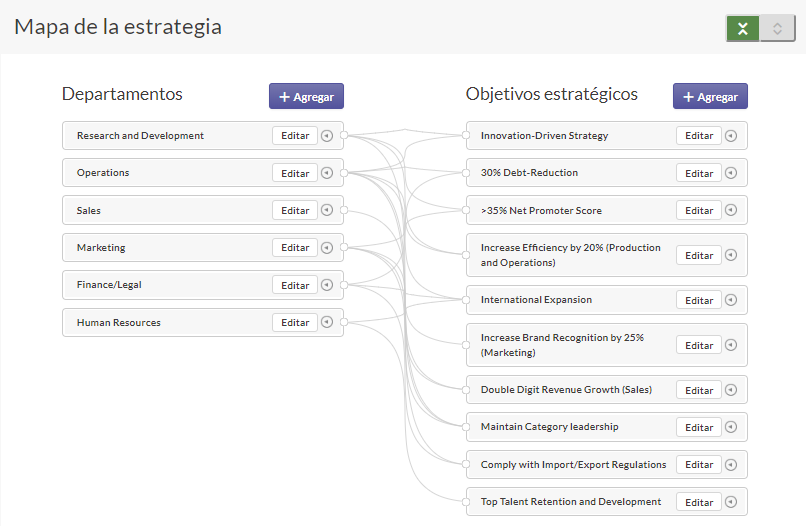Click the green collapse view toggle
The width and height of the screenshot is (806, 526).
(x=742, y=29)
